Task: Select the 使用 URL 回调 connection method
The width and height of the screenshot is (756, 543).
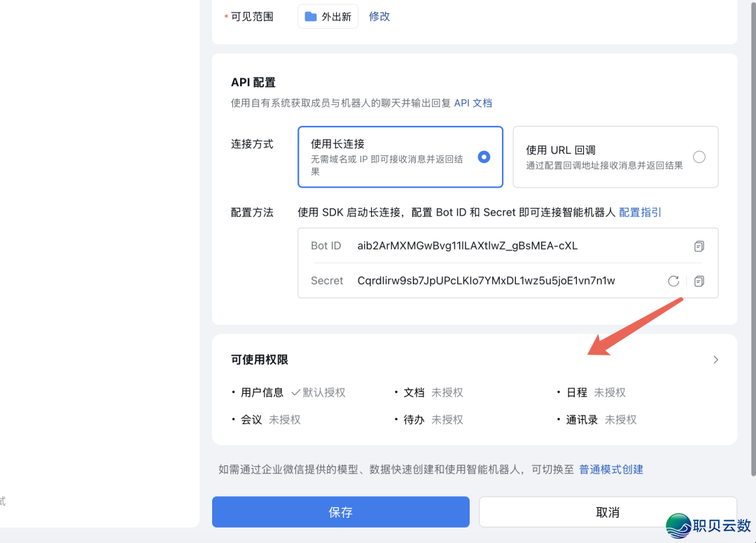Action: (x=615, y=157)
